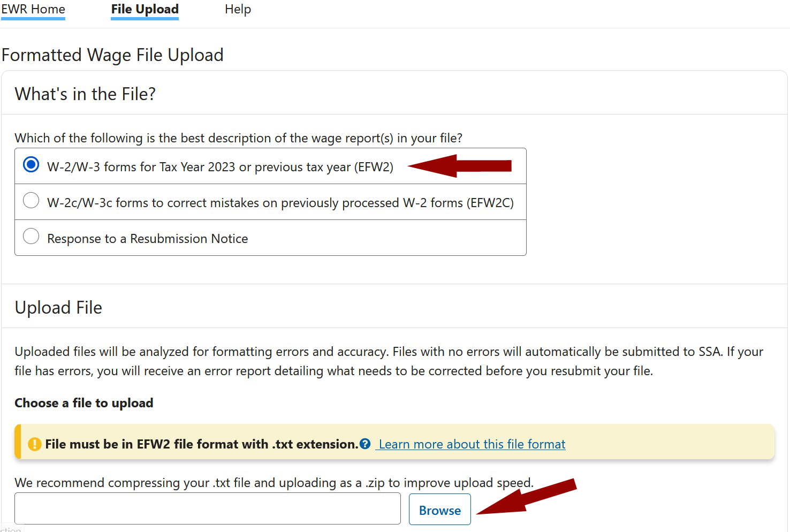Click the EFW2 option label text

(219, 166)
